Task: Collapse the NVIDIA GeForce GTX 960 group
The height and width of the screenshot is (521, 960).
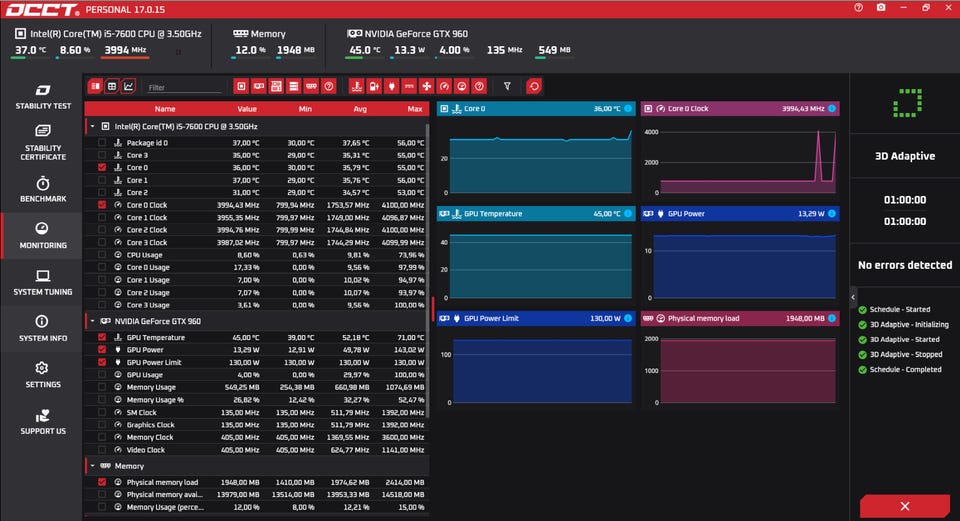Action: pyautogui.click(x=92, y=321)
